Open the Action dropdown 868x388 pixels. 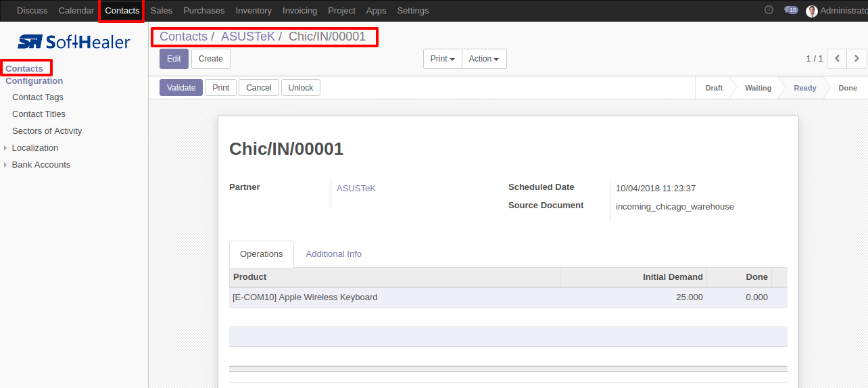click(484, 59)
